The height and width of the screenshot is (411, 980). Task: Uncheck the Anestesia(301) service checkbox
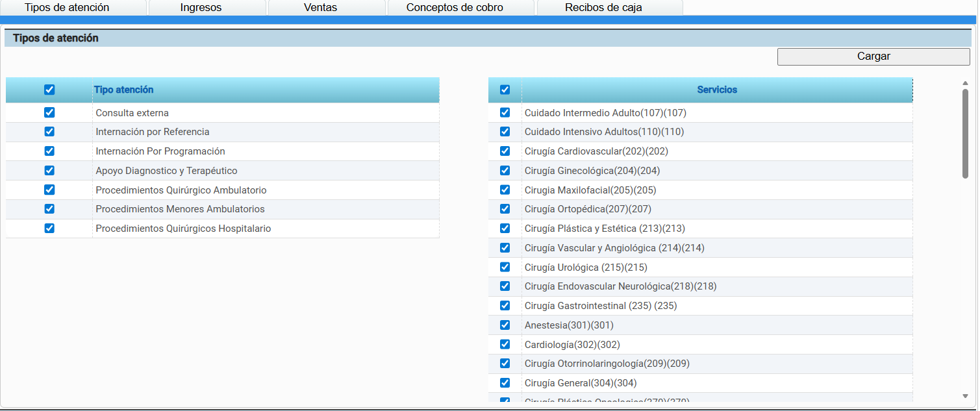505,325
